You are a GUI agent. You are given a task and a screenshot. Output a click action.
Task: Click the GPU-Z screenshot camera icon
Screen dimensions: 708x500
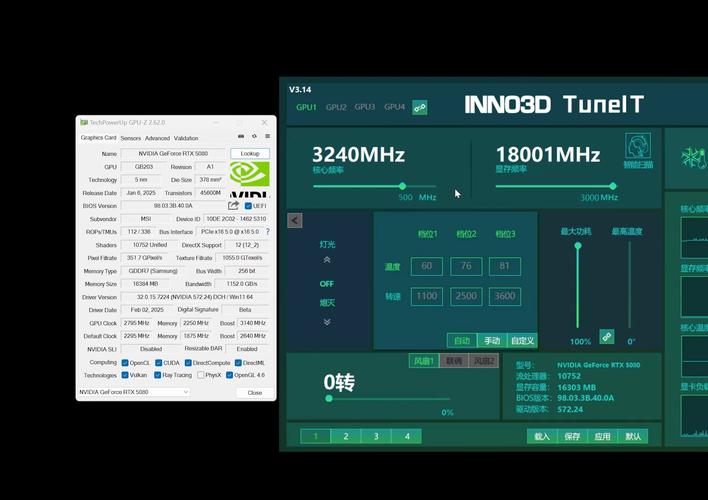pos(241,136)
